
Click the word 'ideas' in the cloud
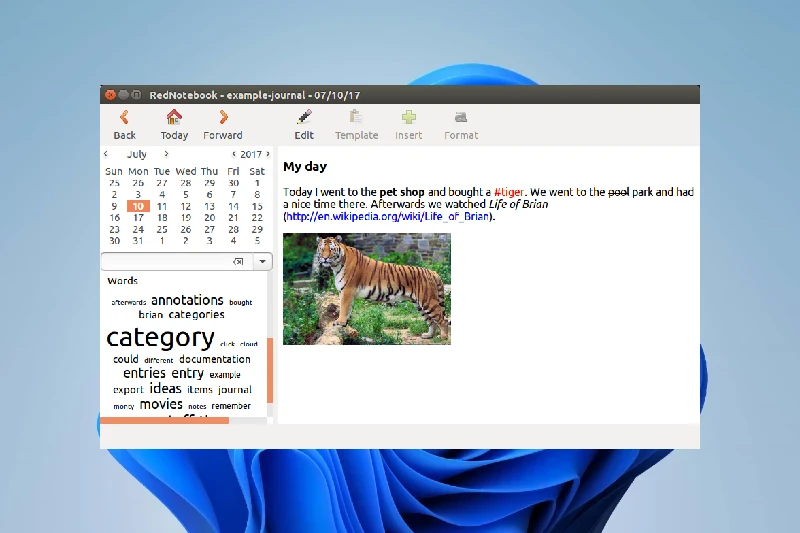[x=165, y=389]
